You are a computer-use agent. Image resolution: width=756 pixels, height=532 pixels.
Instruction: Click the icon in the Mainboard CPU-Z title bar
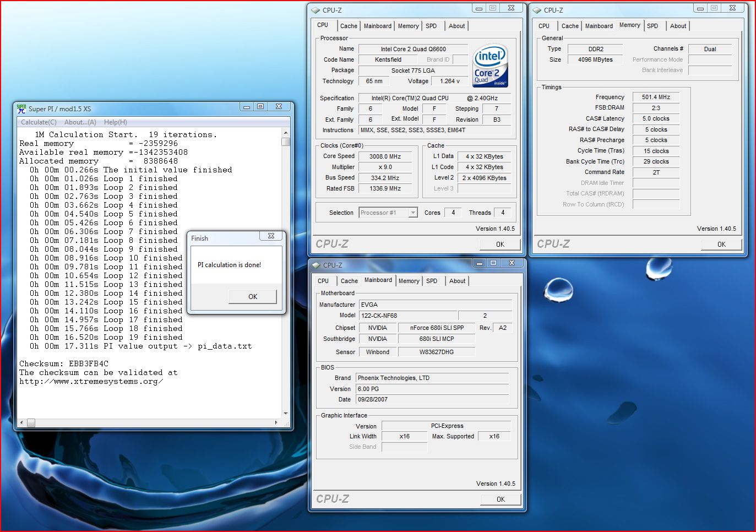tap(316, 265)
